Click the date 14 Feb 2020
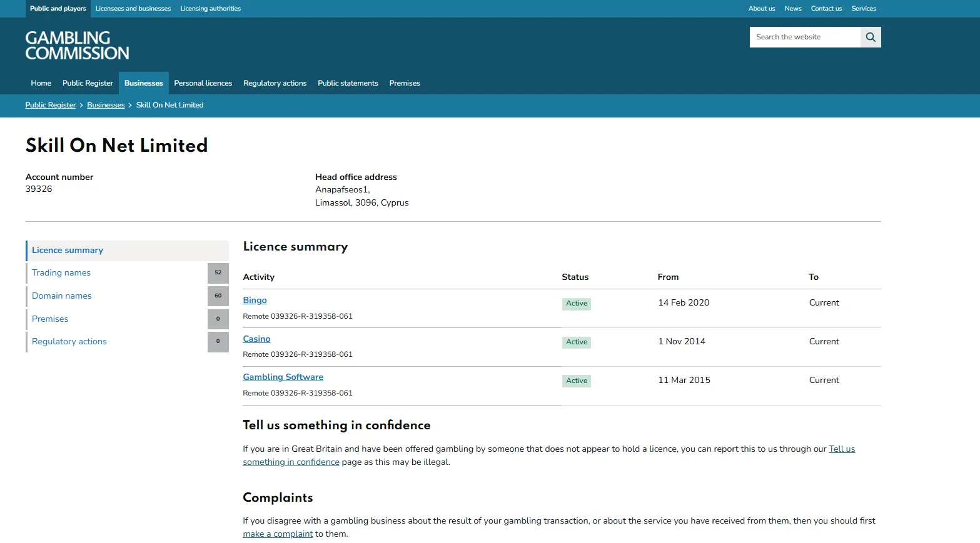Image resolution: width=980 pixels, height=543 pixels. pos(684,303)
